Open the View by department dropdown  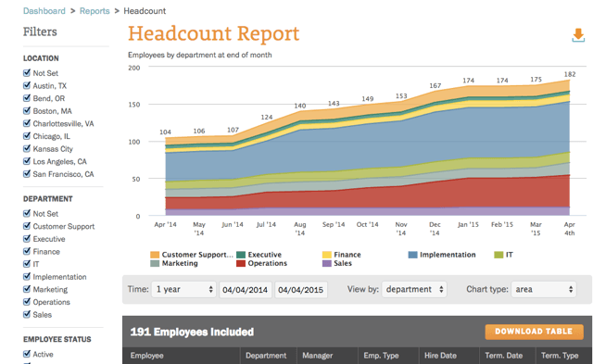pyautogui.click(x=414, y=290)
